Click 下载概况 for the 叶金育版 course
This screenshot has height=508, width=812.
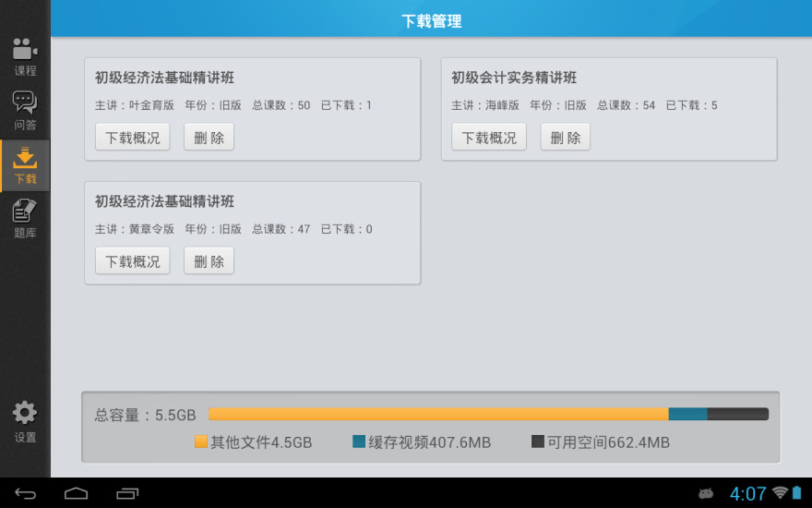point(133,137)
